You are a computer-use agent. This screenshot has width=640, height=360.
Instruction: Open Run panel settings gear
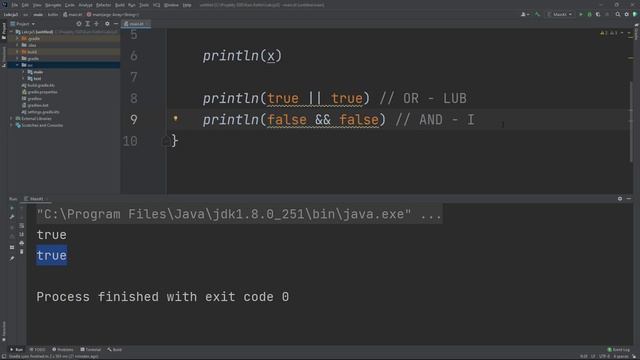click(620, 198)
